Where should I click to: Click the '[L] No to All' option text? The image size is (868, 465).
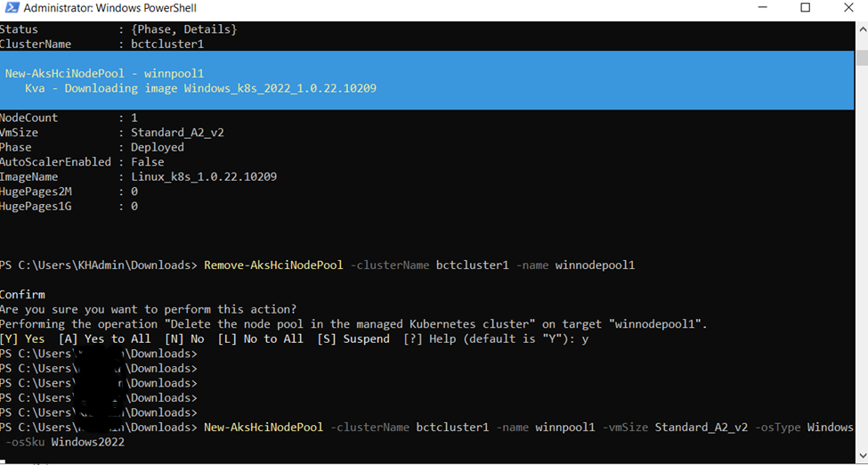point(260,339)
